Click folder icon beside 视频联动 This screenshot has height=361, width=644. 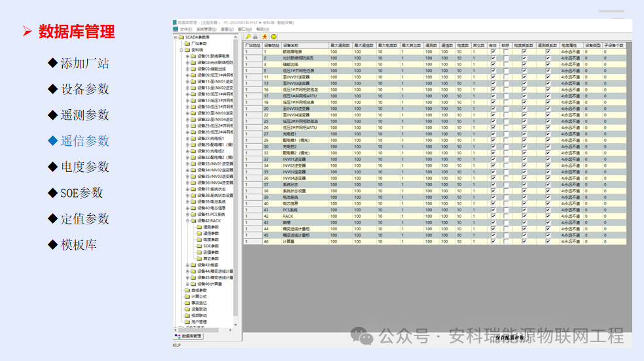click(187, 315)
